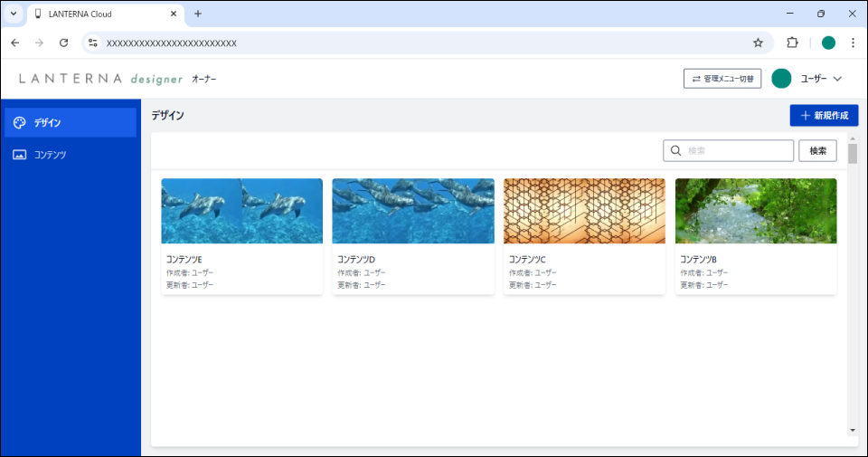Reload the page using refresh icon
This screenshot has width=868, height=457.
click(x=63, y=43)
